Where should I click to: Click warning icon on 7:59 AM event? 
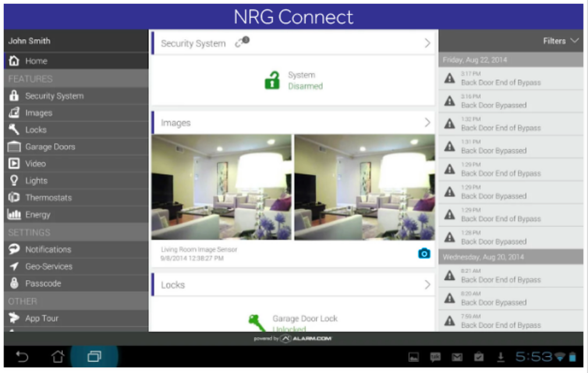coord(449,321)
